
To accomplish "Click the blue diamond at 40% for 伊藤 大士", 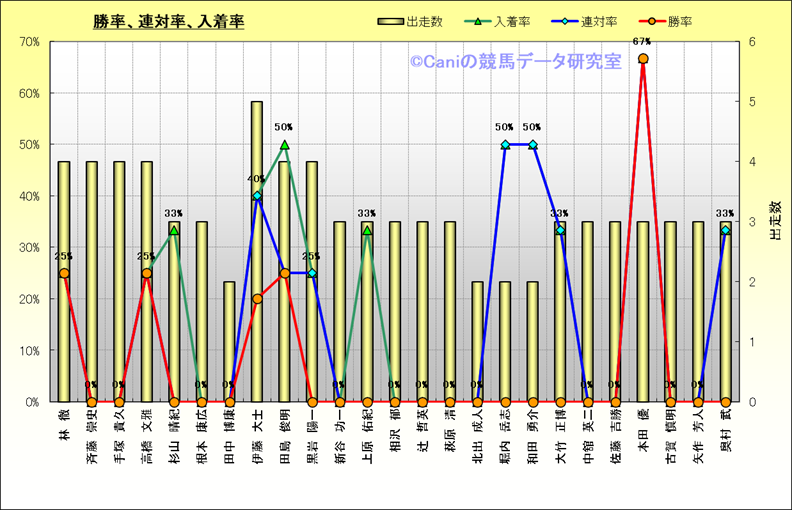I will [257, 196].
